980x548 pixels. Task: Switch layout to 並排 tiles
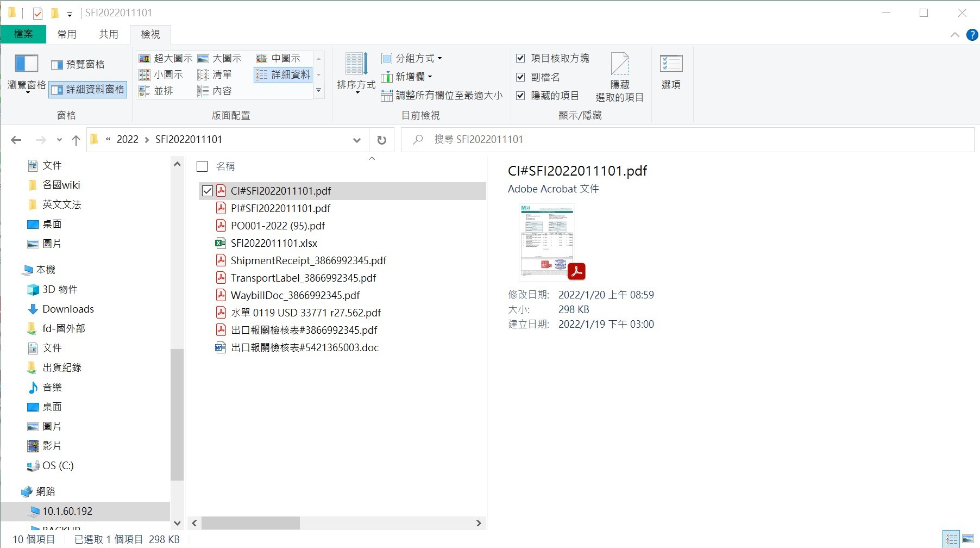156,91
